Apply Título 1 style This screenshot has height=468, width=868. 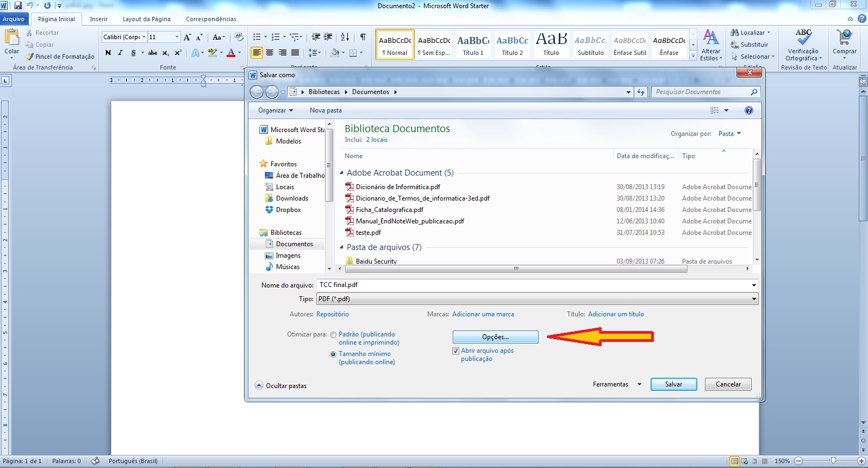[473, 44]
